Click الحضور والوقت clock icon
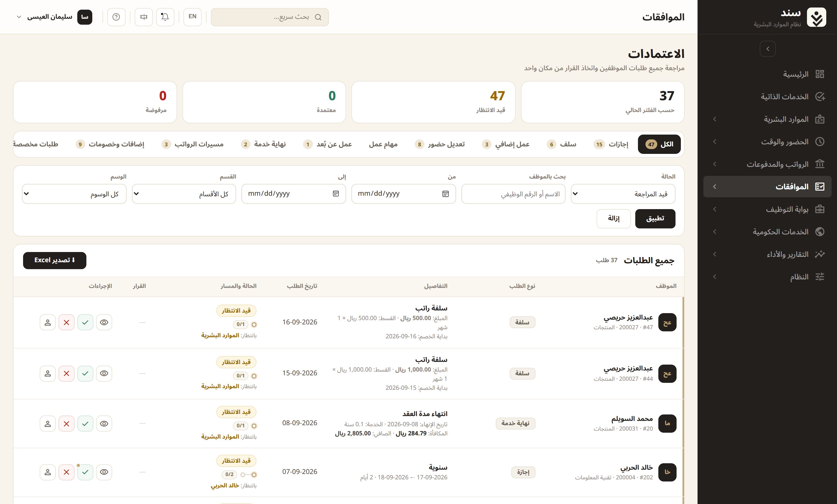This screenshot has width=837, height=504. [820, 142]
